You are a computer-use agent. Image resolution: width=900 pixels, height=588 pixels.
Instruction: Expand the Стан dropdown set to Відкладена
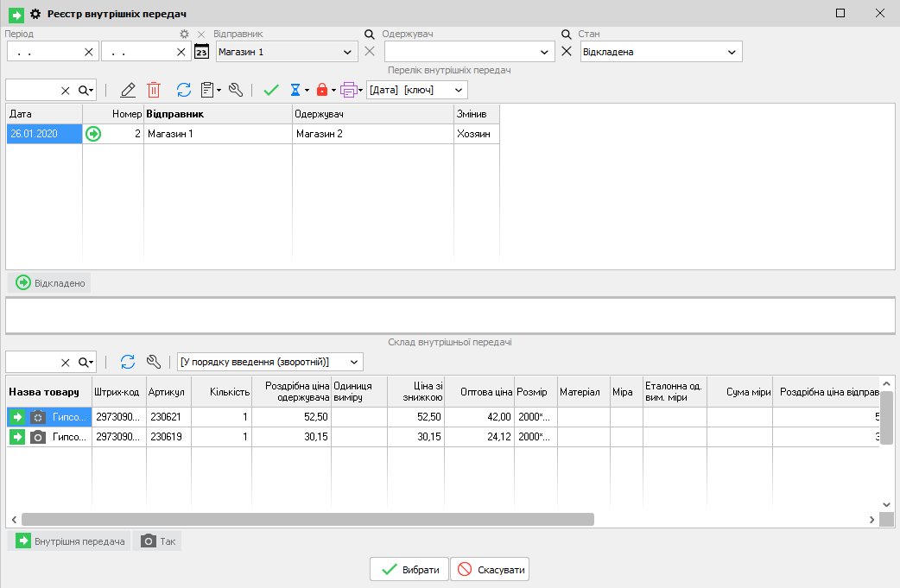pos(661,52)
